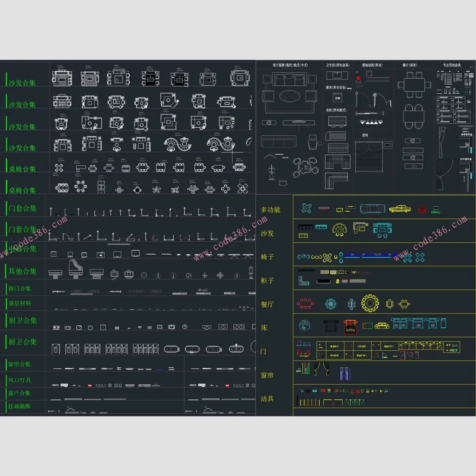Screen dimensions: 476x476
Task: Select the coat rack stand block
Action: coord(272,172)
